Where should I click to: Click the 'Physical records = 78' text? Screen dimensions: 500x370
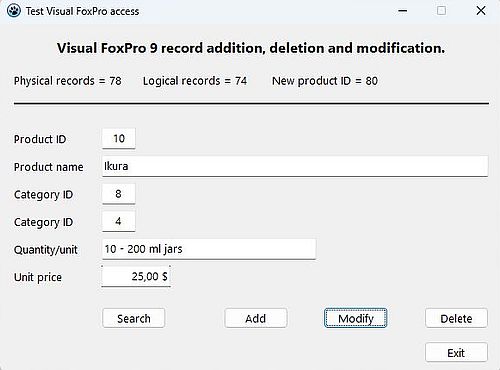point(68,81)
